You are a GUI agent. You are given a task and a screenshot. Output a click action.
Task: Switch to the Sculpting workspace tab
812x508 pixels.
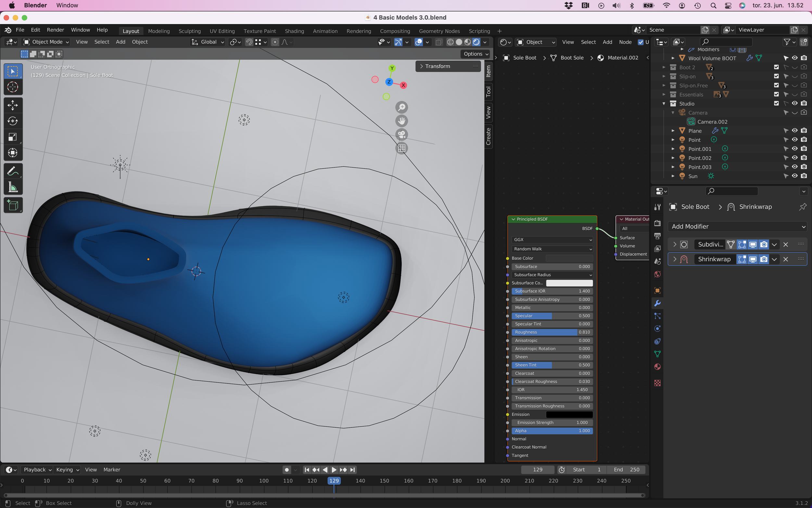pos(190,31)
